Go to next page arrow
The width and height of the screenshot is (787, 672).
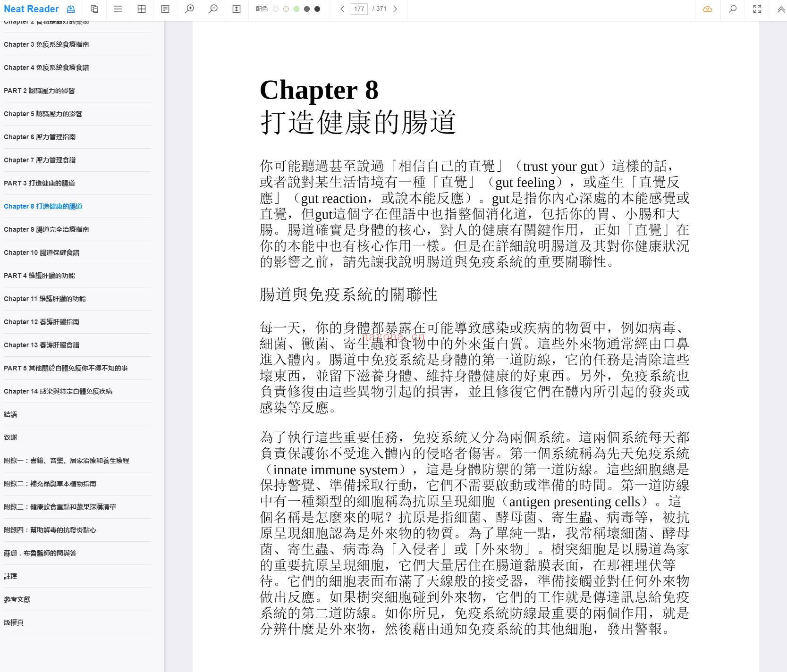[395, 9]
